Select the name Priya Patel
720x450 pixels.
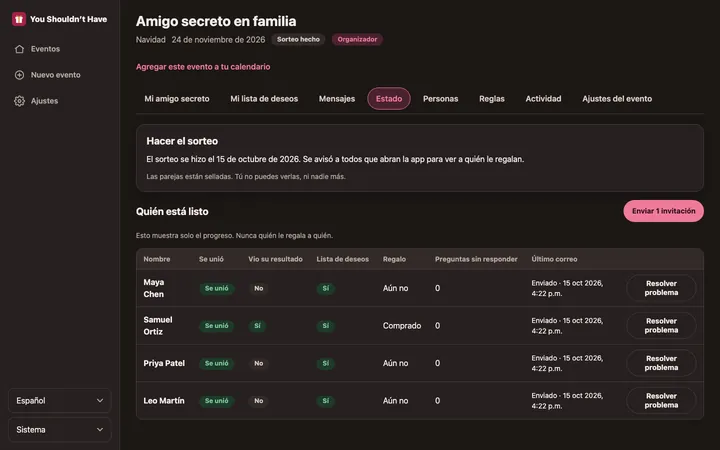tap(164, 363)
